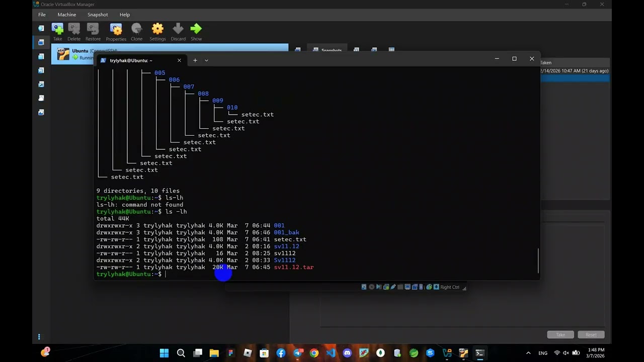Click the network indicator in VM status bar
Viewport: 644px width, 362px height.
(x=386, y=287)
